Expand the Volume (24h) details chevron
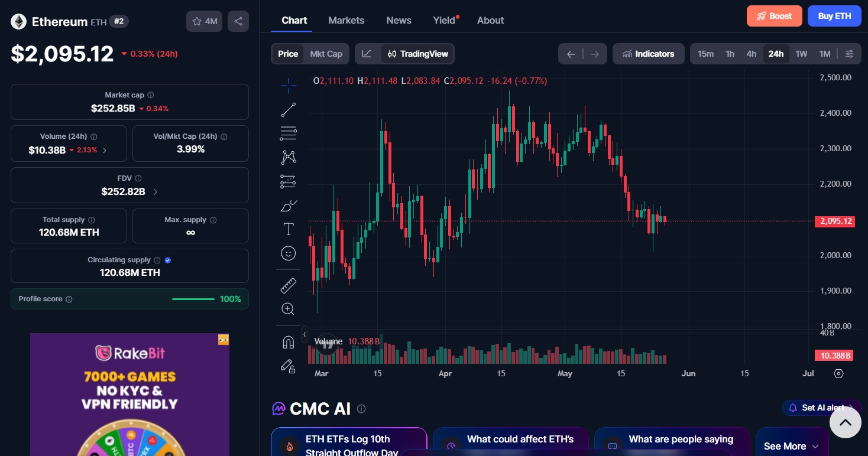 tap(105, 151)
